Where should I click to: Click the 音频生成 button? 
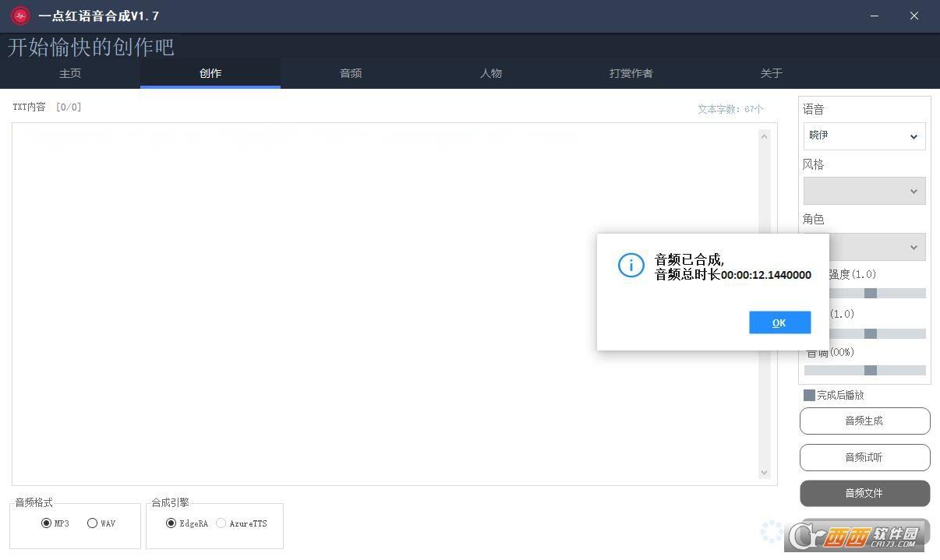864,421
